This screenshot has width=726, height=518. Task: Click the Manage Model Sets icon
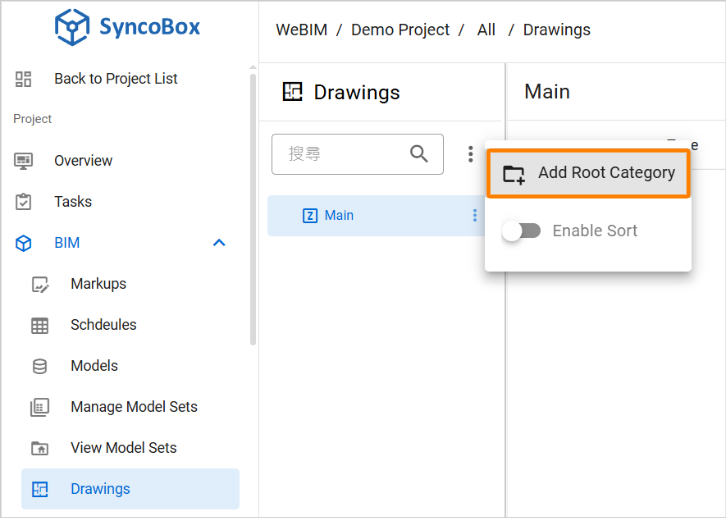coord(40,407)
